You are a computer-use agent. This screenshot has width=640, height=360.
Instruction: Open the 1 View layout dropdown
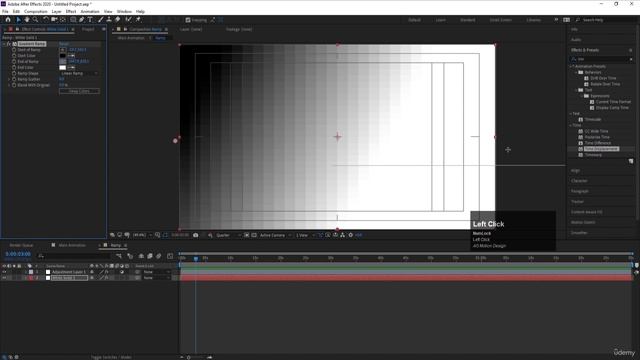click(x=305, y=235)
